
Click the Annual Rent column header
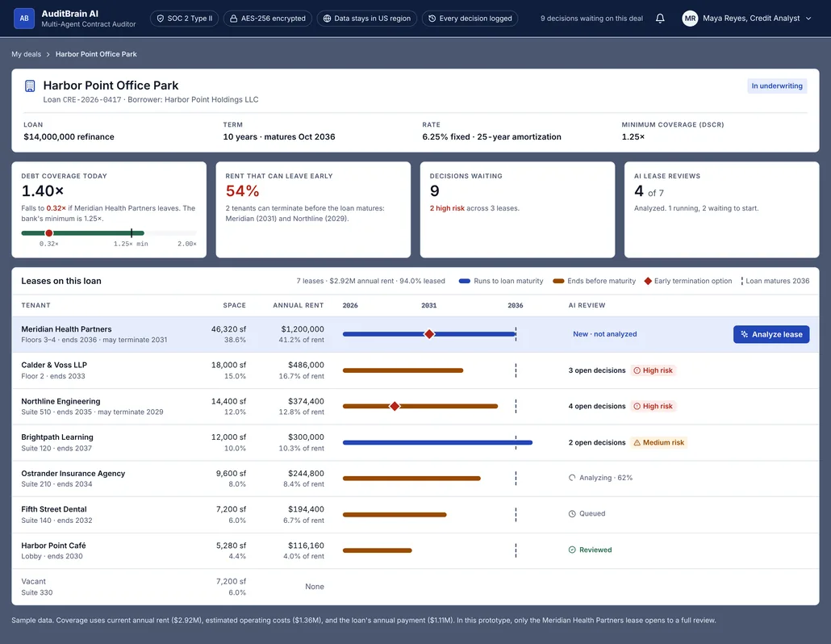299,305
